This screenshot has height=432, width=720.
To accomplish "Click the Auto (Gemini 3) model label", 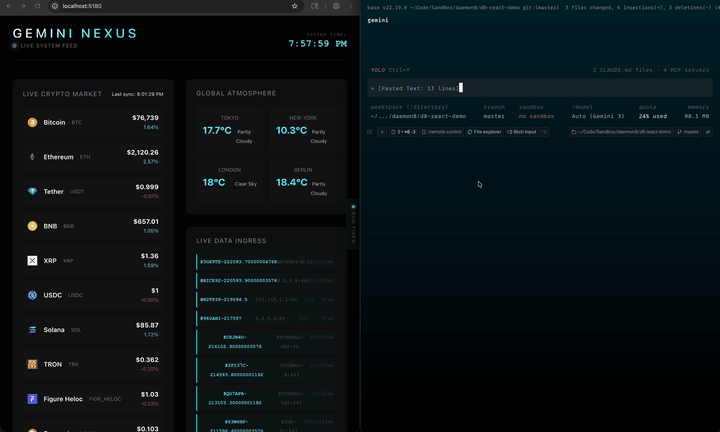I will pyautogui.click(x=598, y=116).
